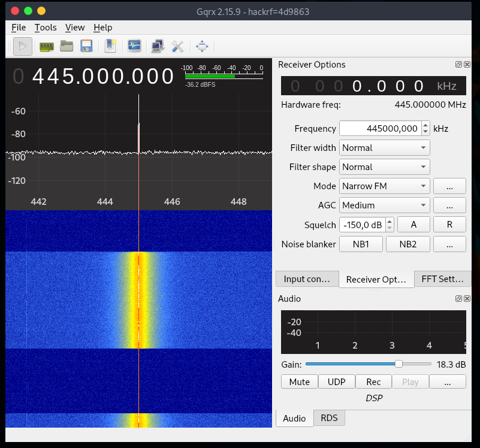The height and width of the screenshot is (448, 480).
Task: Load settings using the folder icon
Action: coord(67,46)
